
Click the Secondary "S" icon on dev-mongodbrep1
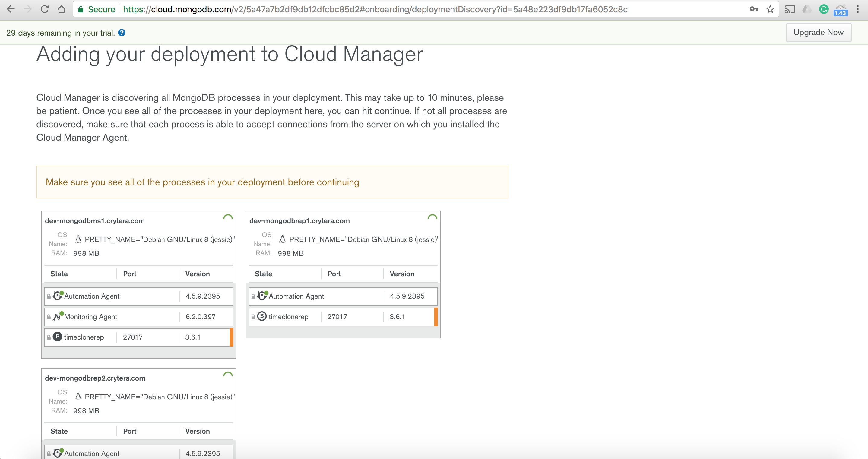[262, 316]
